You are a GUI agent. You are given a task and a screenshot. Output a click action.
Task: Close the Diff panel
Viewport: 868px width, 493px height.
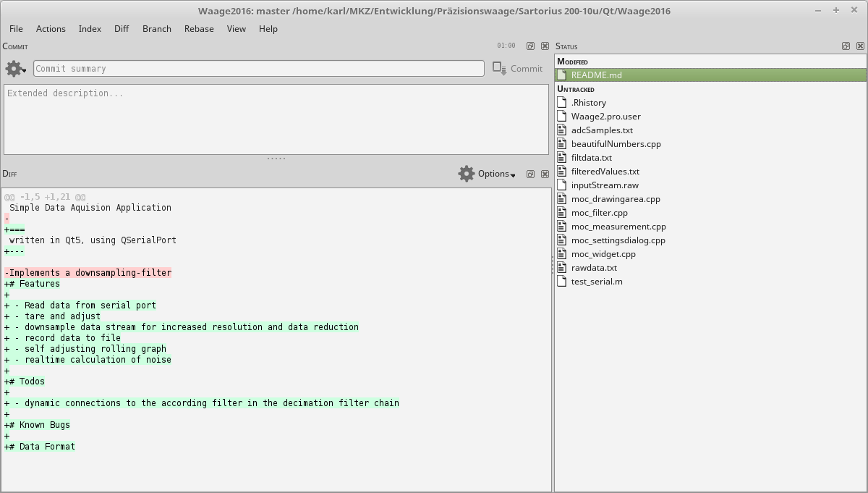(545, 174)
